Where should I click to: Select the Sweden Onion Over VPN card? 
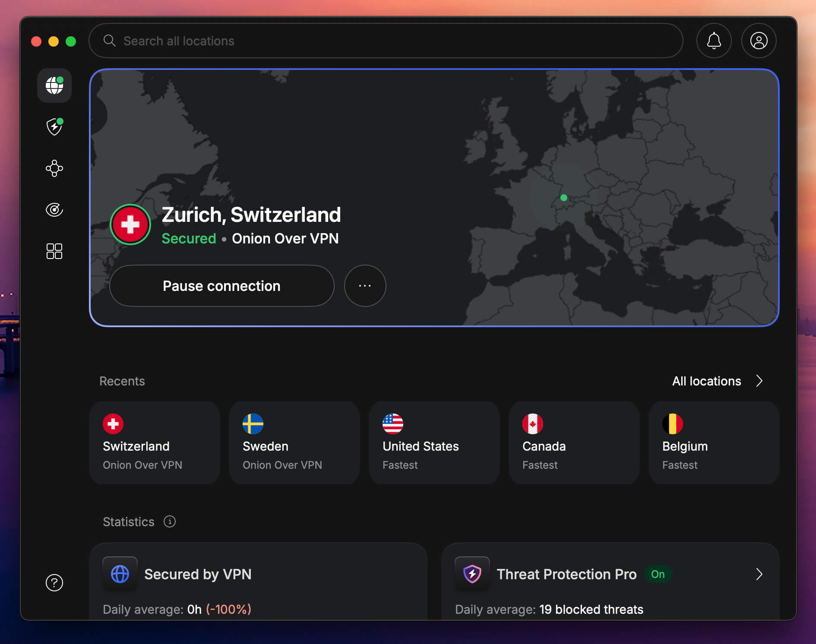coord(294,443)
